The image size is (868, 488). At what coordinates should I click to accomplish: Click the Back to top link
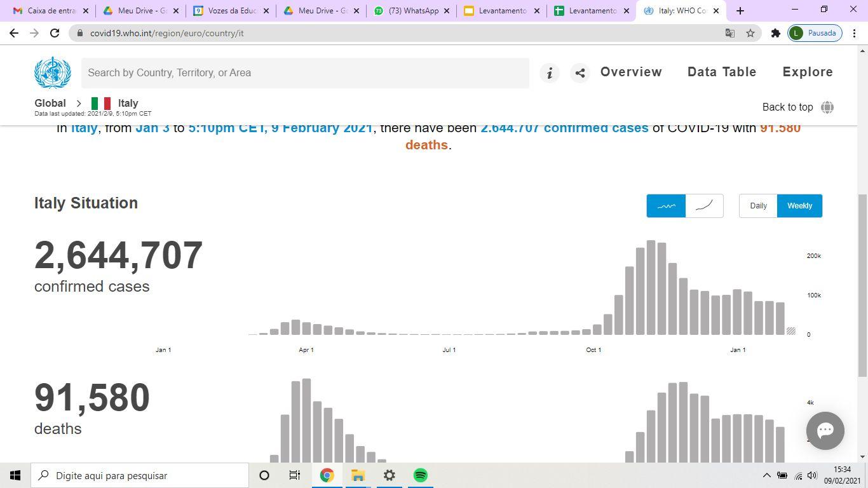tap(787, 107)
